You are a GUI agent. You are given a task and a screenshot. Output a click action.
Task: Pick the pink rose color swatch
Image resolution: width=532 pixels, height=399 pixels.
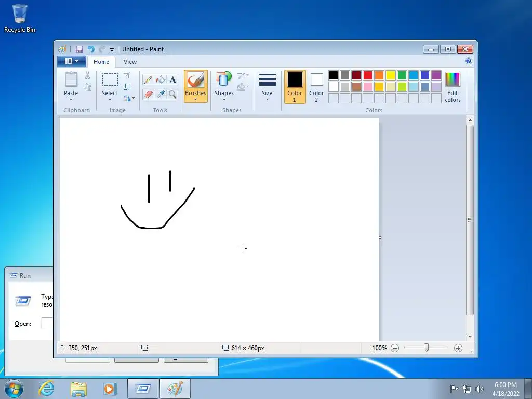pos(368,87)
